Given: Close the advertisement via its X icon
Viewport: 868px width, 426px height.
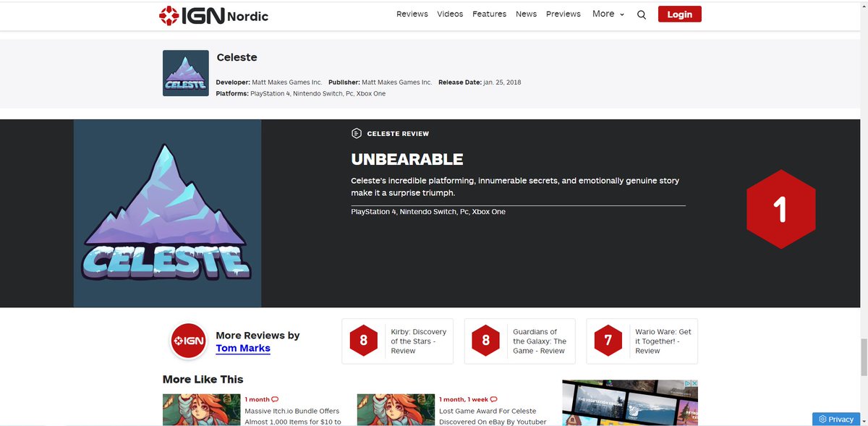Looking at the screenshot, I should point(694,383).
